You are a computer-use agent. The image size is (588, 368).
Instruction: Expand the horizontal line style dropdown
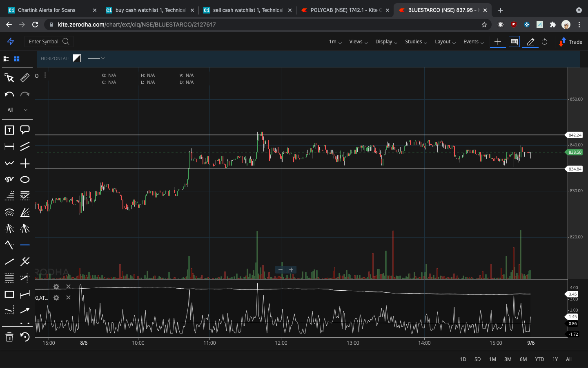(97, 58)
